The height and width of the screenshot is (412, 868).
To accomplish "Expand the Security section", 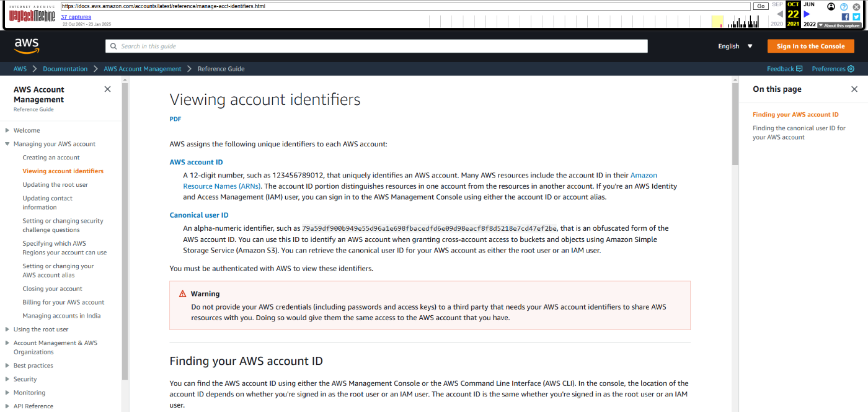I will tap(7, 379).
